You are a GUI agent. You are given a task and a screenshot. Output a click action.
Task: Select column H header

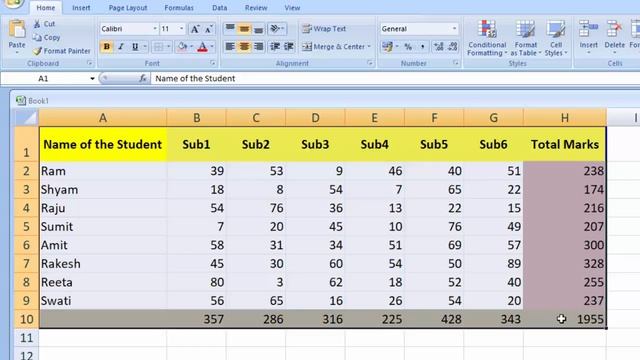[564, 118]
